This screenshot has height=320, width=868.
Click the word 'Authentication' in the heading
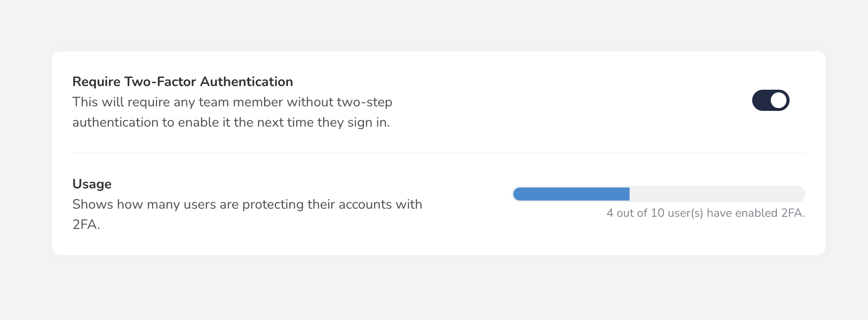[247, 82]
